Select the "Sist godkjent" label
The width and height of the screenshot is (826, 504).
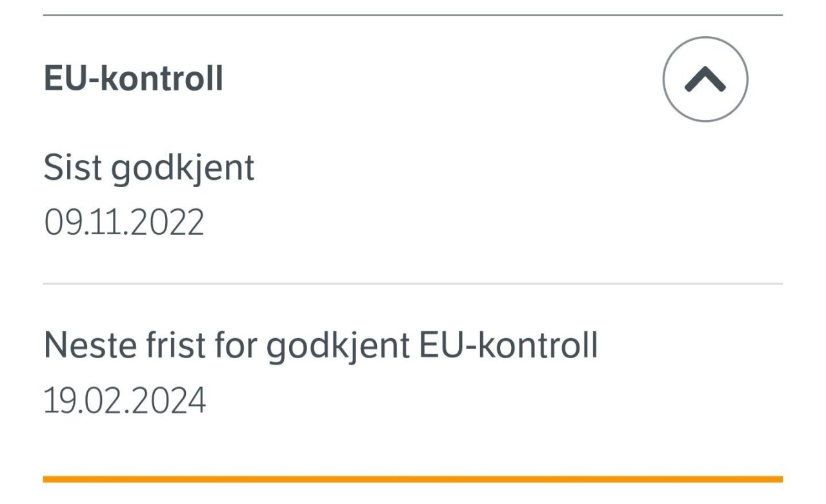[x=149, y=168]
